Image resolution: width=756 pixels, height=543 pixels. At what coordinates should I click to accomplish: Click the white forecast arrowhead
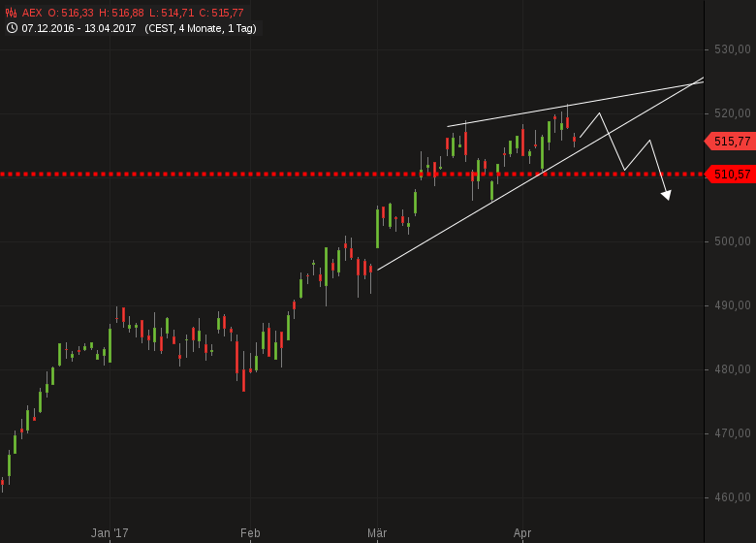click(666, 195)
